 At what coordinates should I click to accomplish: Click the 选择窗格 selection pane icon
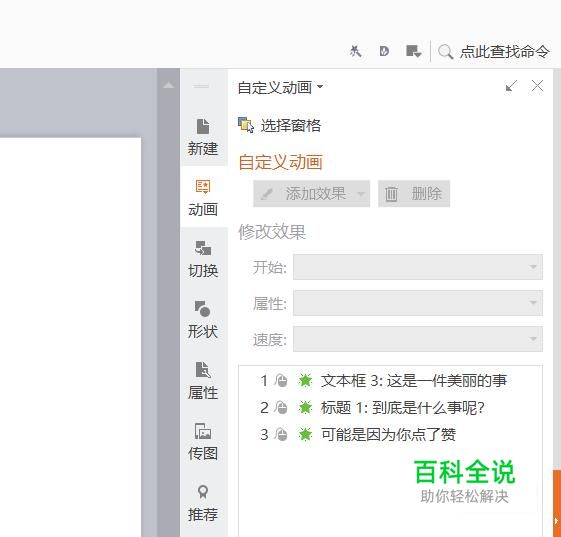click(x=246, y=125)
